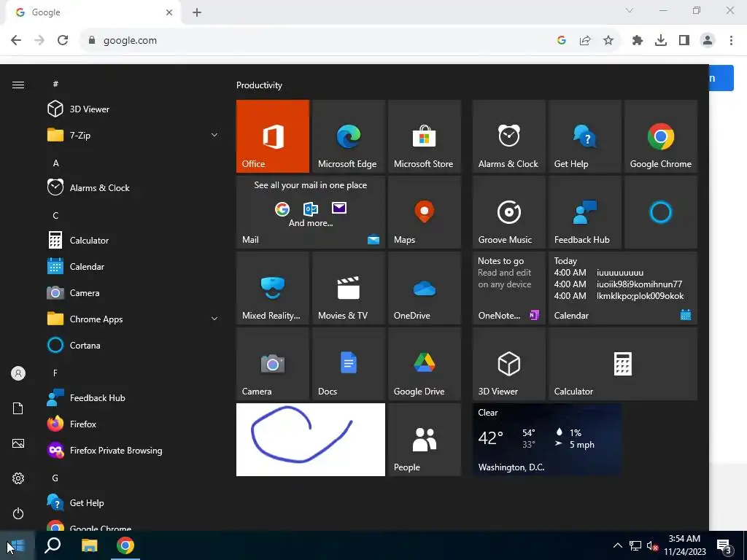Open File Explorer from the taskbar

(x=89, y=545)
